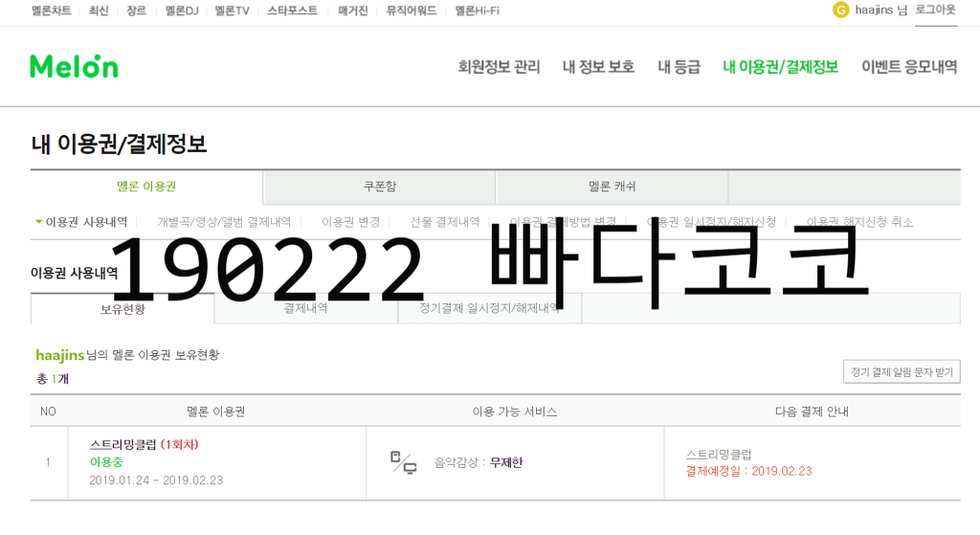Click the device icon beside 음악감상
The width and height of the screenshot is (980, 535).
click(403, 462)
